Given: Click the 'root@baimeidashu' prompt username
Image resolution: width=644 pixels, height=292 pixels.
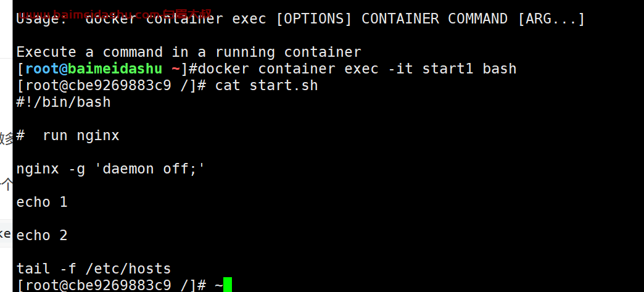Looking at the screenshot, I should click(94, 69).
